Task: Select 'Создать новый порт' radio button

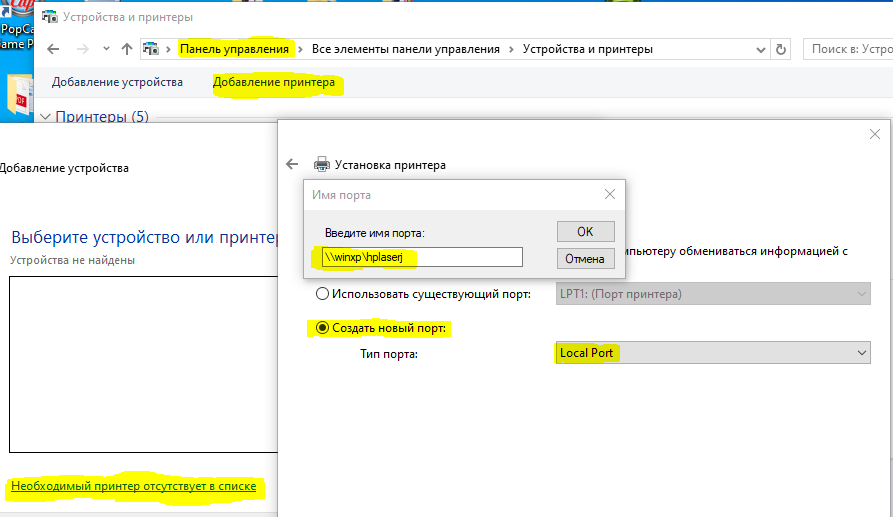Action: pos(323,328)
